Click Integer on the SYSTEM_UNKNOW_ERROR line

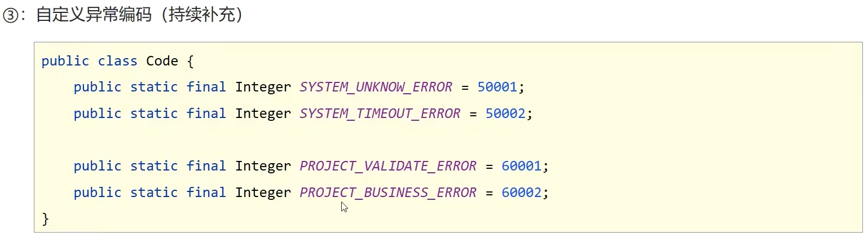click(x=263, y=87)
